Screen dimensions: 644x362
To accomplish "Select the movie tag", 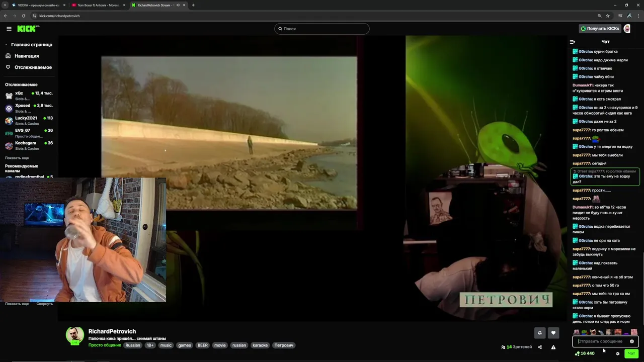I will [x=220, y=345].
